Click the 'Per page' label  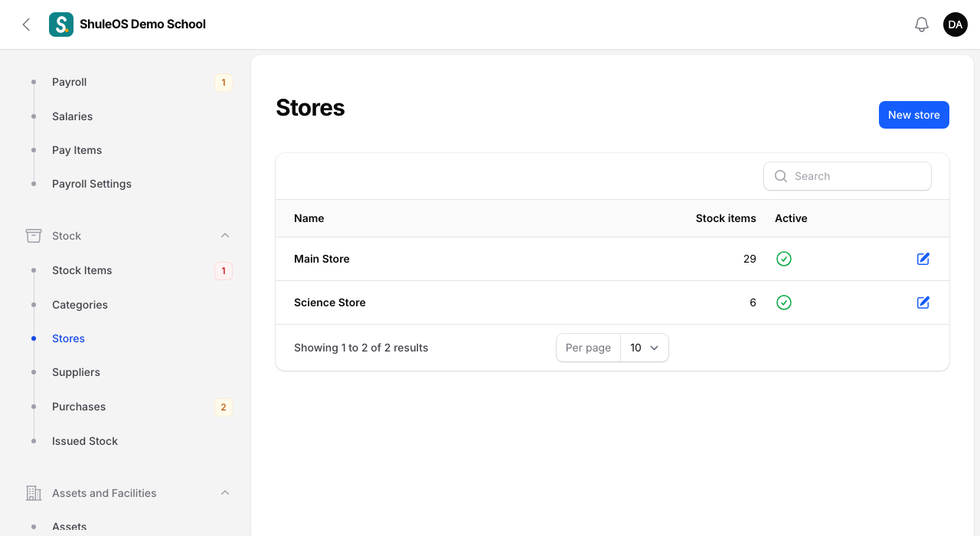click(588, 348)
